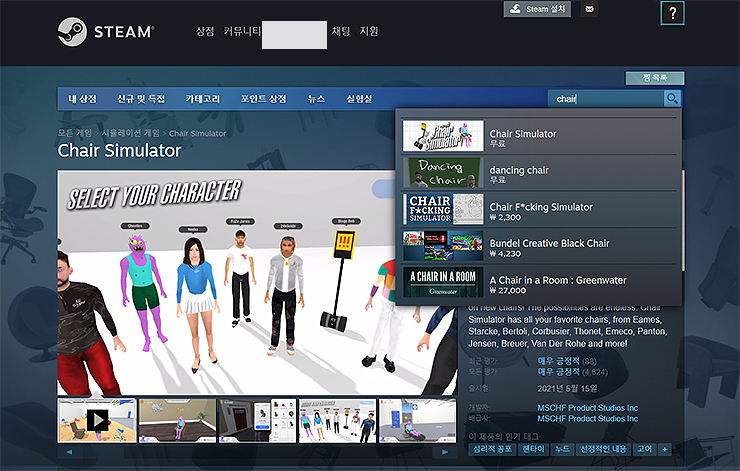This screenshot has height=471, width=740.
Task: Select Bundel Creative Black Chair suggestion
Action: (x=538, y=246)
